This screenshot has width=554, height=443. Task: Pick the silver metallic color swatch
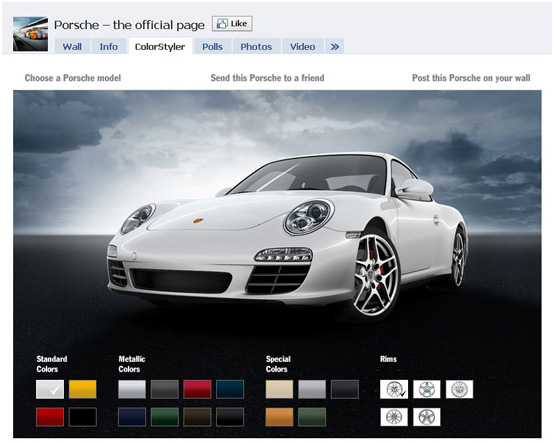tap(132, 389)
